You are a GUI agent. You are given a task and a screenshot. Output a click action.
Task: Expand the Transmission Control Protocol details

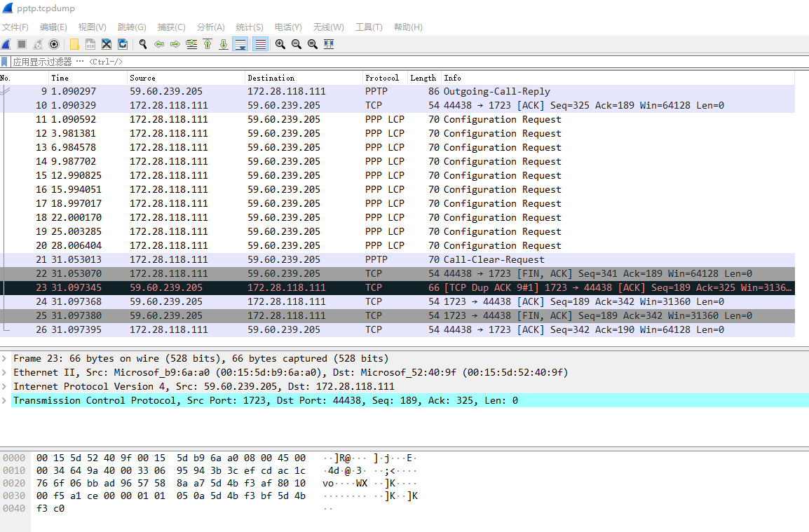(x=6, y=400)
